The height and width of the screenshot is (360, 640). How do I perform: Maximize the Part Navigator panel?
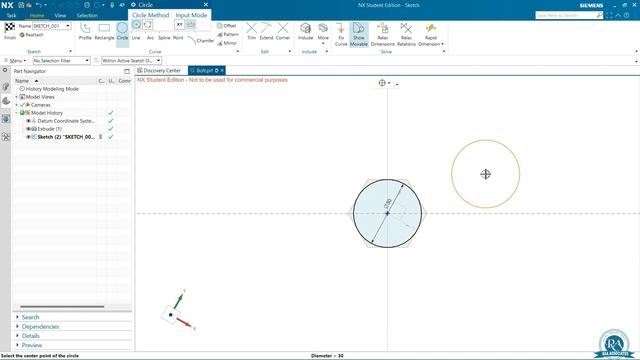click(x=127, y=71)
